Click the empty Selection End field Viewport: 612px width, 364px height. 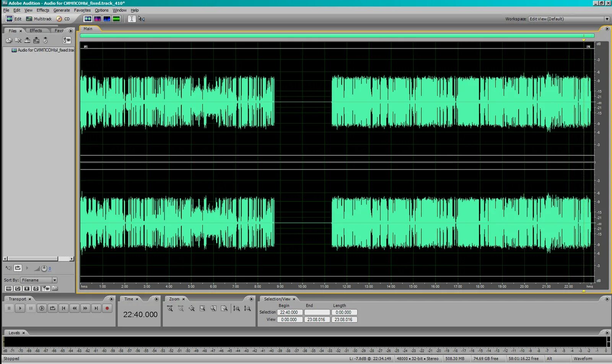click(317, 312)
